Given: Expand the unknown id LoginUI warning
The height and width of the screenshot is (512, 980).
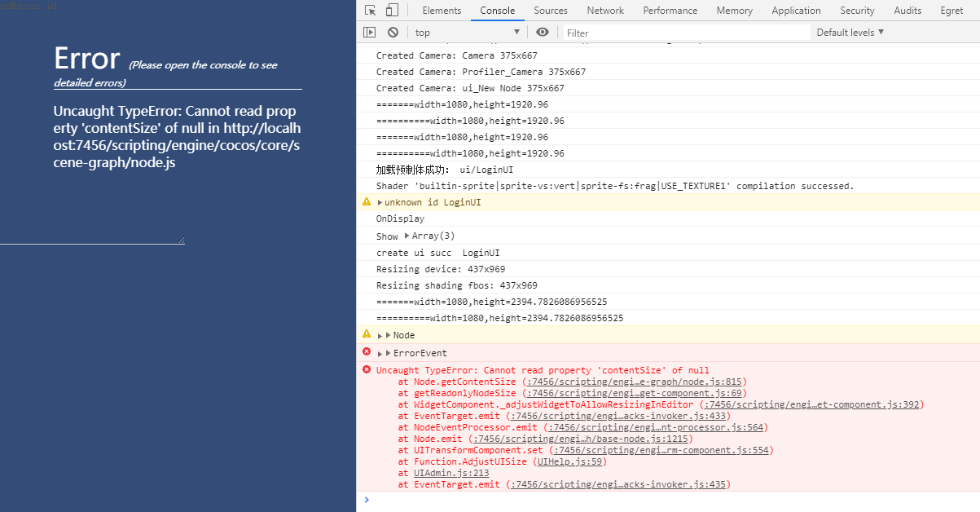Looking at the screenshot, I should (x=380, y=202).
